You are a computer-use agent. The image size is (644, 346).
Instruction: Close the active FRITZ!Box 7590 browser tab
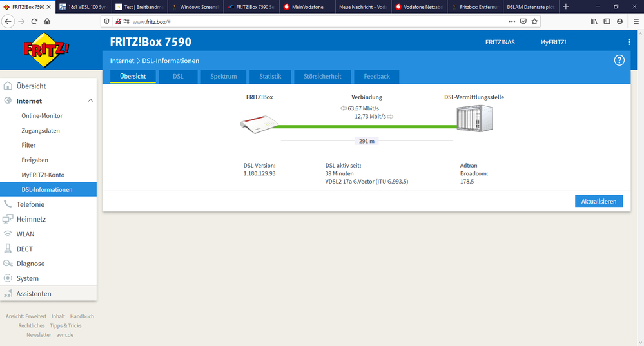(x=48, y=7)
